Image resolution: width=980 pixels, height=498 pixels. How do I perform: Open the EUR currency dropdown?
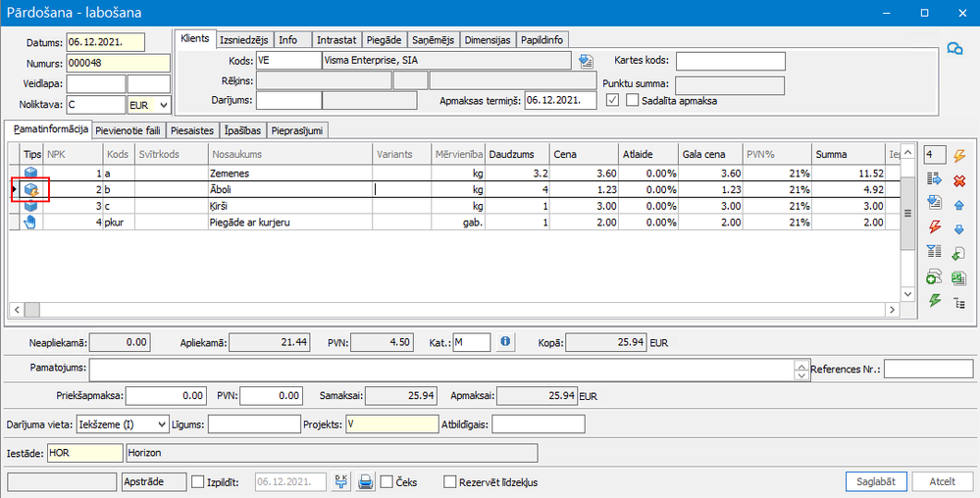click(x=163, y=103)
